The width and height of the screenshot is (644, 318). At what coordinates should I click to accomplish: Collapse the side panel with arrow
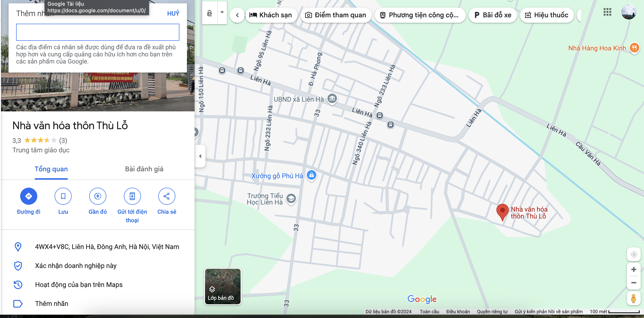[x=200, y=156]
